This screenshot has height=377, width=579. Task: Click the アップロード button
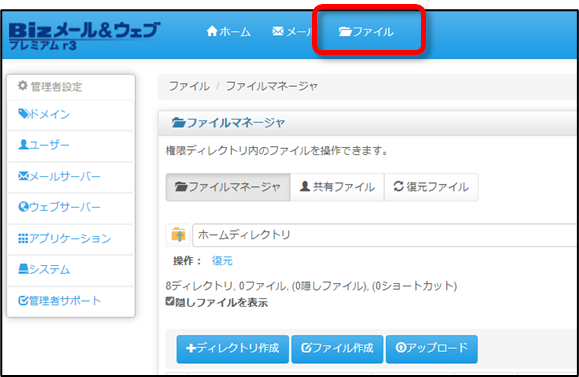[x=432, y=349]
